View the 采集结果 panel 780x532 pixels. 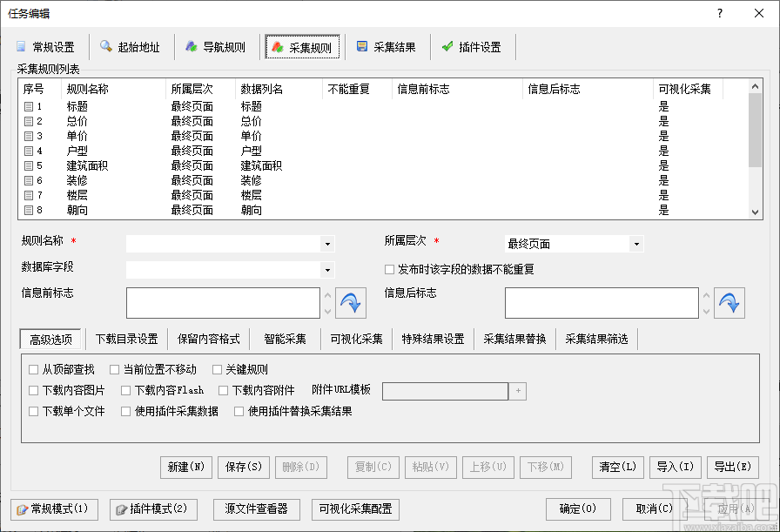(x=387, y=47)
